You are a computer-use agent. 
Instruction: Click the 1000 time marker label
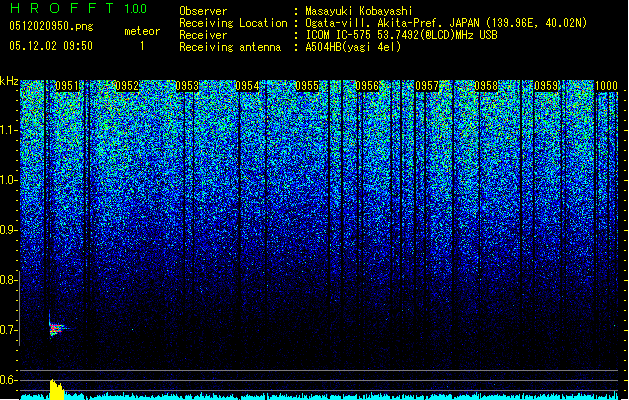pos(606,86)
